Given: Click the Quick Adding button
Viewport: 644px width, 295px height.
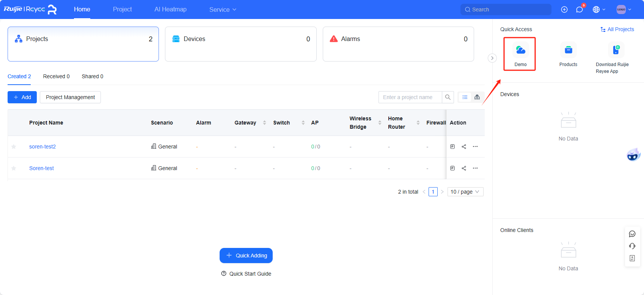Looking at the screenshot, I should 246,256.
